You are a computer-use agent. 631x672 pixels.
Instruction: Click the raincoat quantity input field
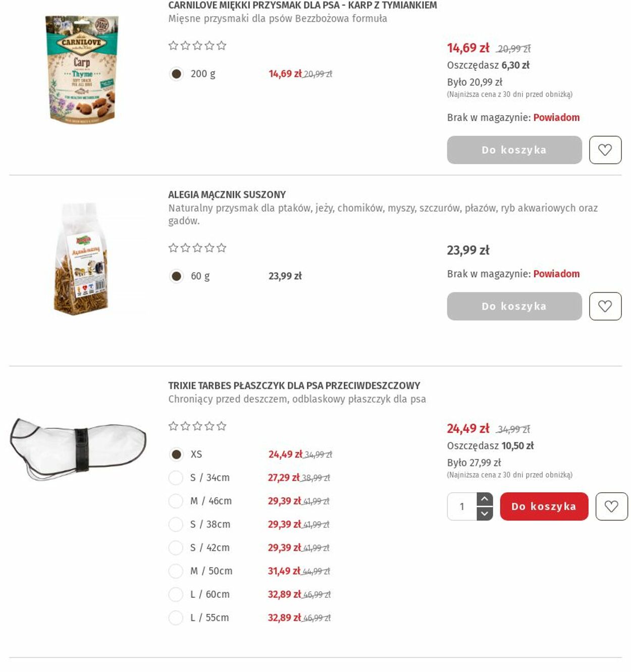tap(462, 506)
